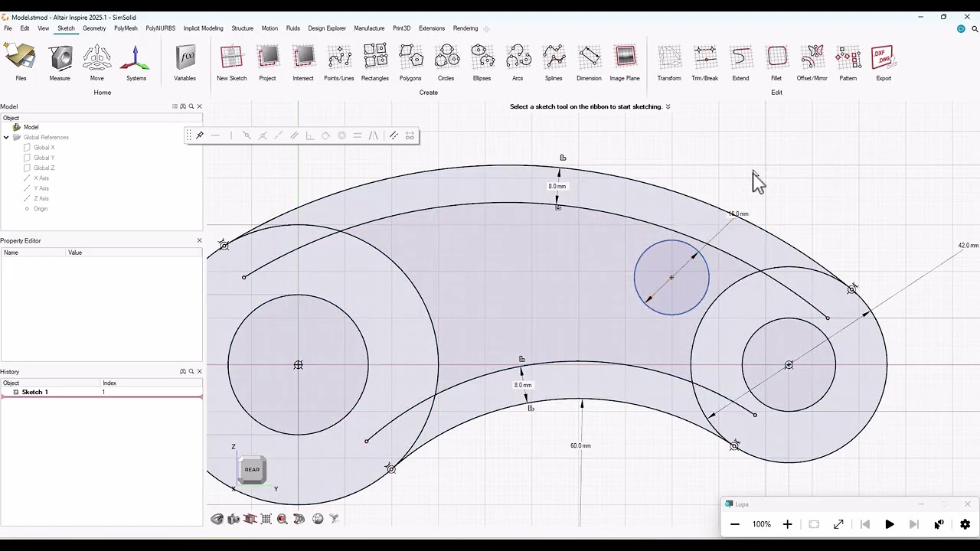This screenshot has width=980, height=551.
Task: Open Lupa settings gear
Action: click(x=965, y=524)
